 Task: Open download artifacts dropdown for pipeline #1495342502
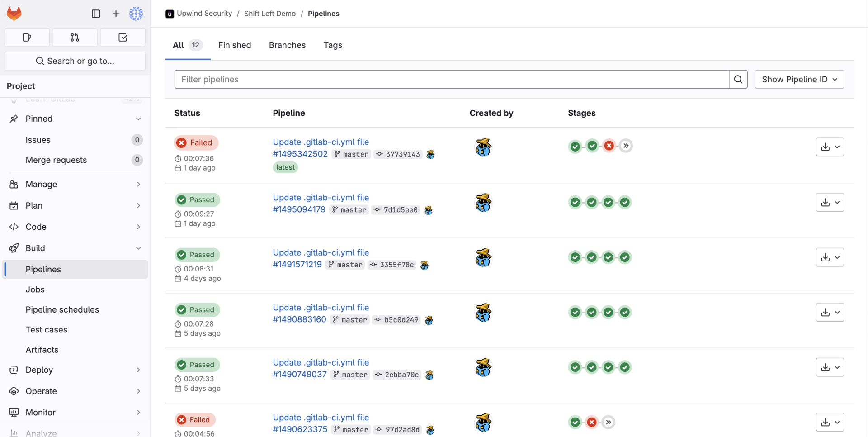coord(830,147)
